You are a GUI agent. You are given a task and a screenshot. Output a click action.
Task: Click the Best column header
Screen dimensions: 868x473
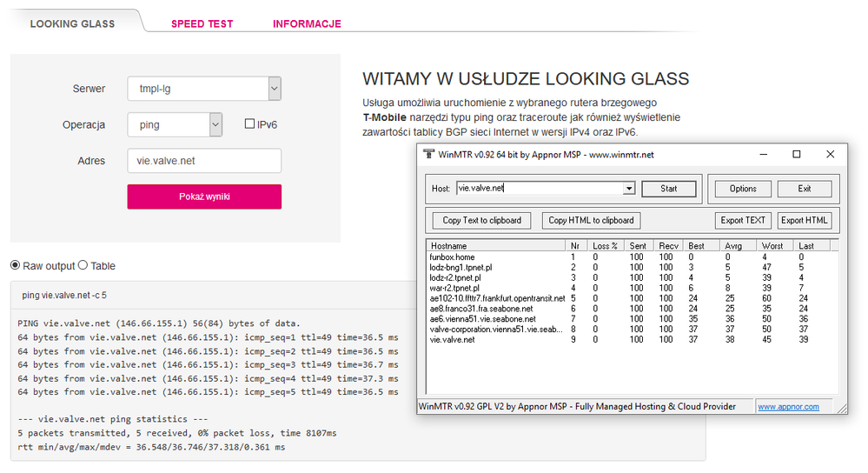[x=701, y=246]
